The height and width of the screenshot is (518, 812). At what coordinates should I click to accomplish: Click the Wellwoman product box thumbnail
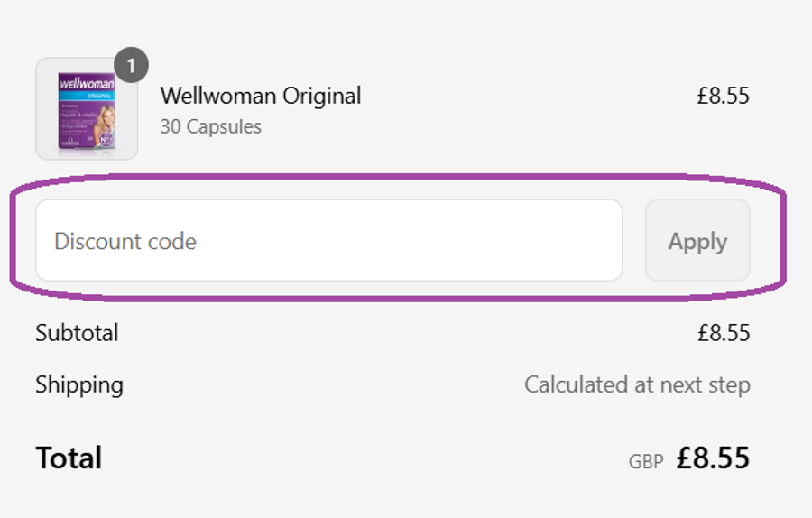tap(87, 109)
